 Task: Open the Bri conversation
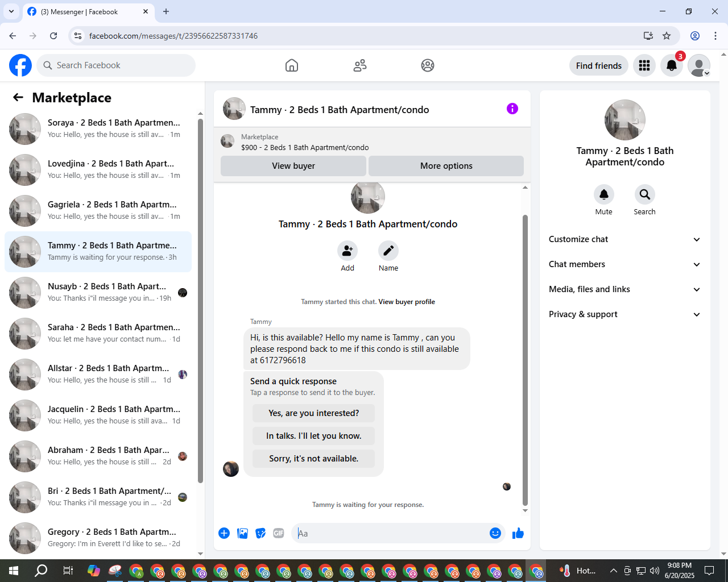point(98,497)
